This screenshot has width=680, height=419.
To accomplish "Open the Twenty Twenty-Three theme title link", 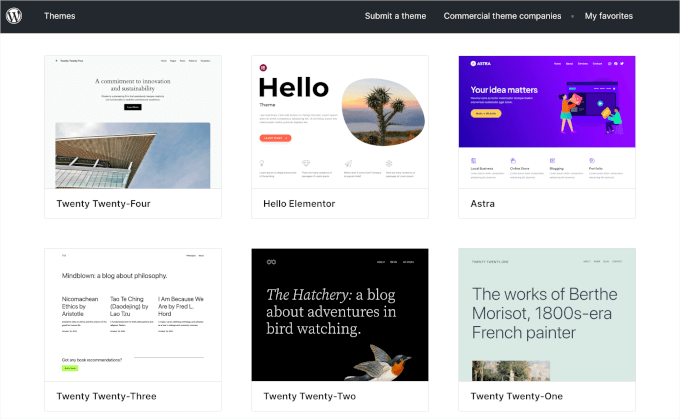I will coord(106,396).
